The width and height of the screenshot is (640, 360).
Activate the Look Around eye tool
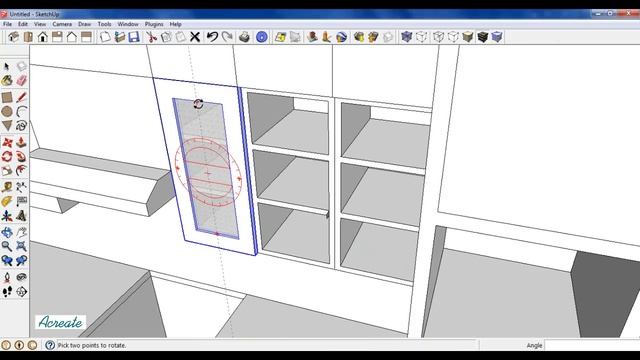[21, 278]
